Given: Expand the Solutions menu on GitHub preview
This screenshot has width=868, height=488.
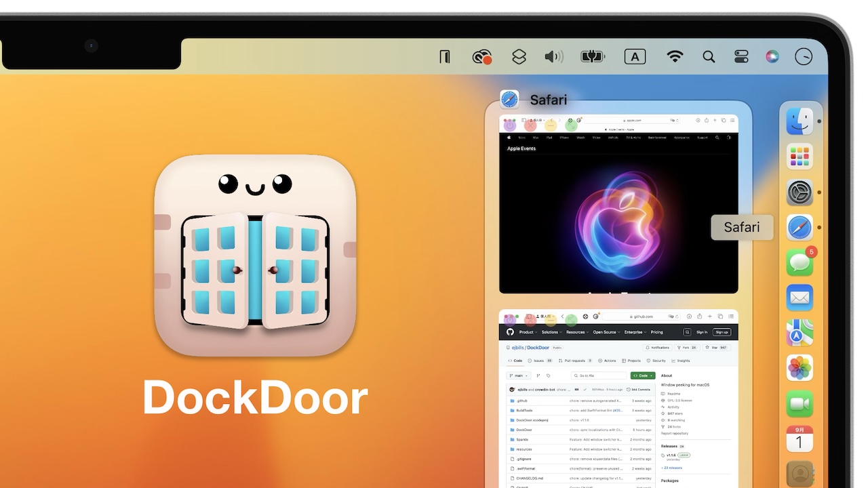Looking at the screenshot, I should tap(551, 332).
